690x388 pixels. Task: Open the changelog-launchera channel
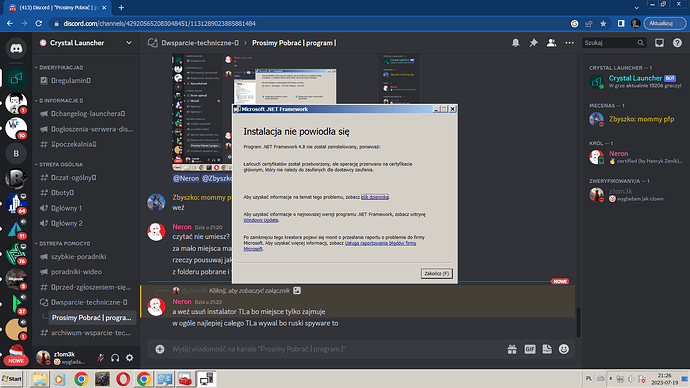click(86, 113)
